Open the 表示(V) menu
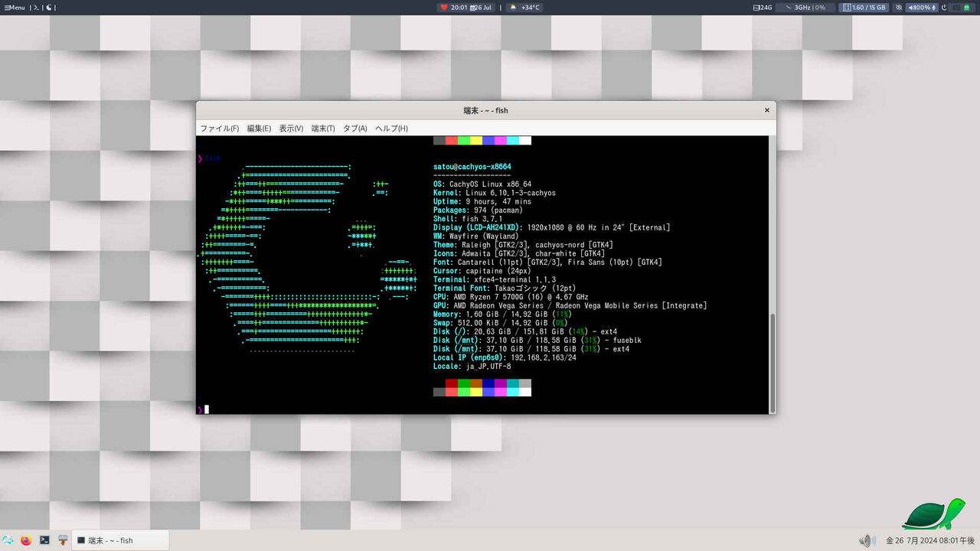Screen dimensions: 980x551 [291, 129]
